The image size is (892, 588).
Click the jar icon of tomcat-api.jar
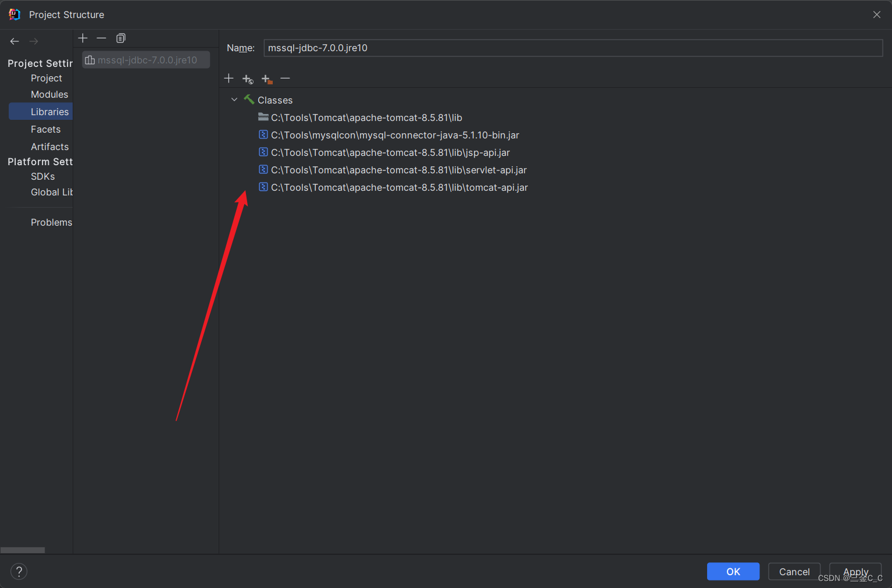tap(263, 187)
